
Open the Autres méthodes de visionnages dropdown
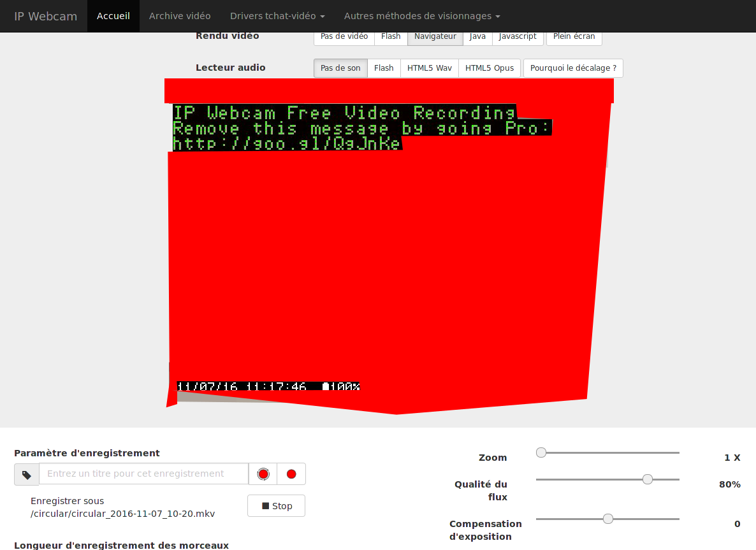click(422, 16)
